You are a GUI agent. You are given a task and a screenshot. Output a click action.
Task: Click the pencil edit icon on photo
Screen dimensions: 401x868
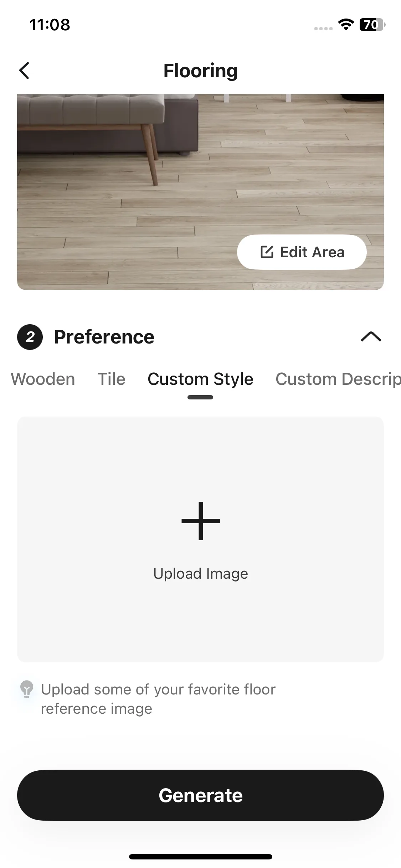point(267,252)
